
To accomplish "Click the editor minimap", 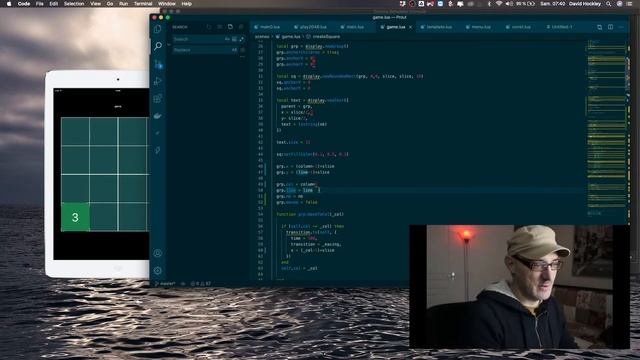I will (606, 127).
